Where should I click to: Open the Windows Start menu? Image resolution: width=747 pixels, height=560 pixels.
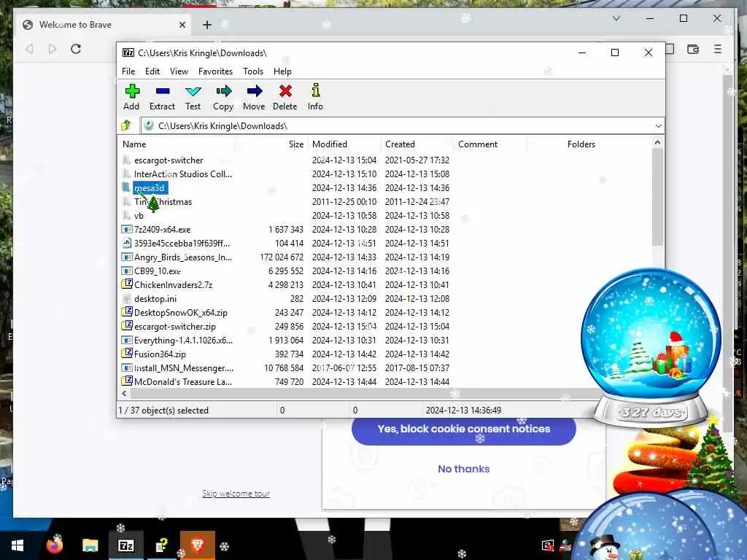(18, 545)
